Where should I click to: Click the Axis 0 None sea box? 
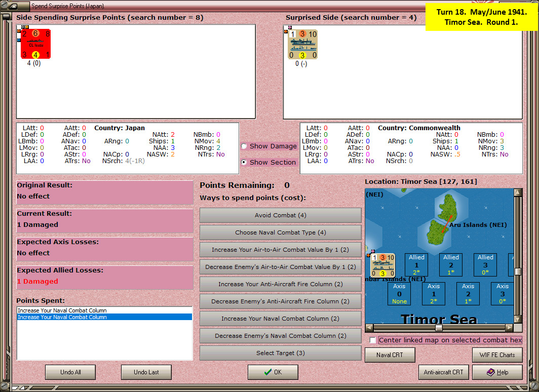click(399, 293)
